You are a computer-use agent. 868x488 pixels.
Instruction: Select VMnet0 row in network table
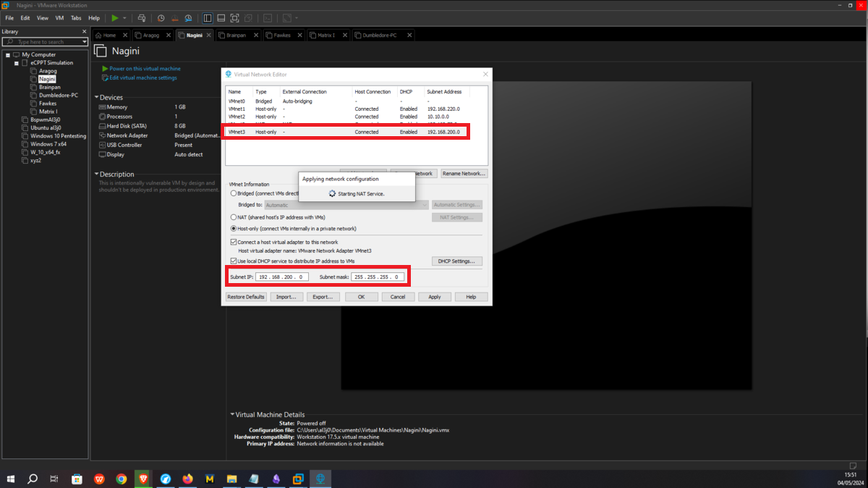[357, 101]
